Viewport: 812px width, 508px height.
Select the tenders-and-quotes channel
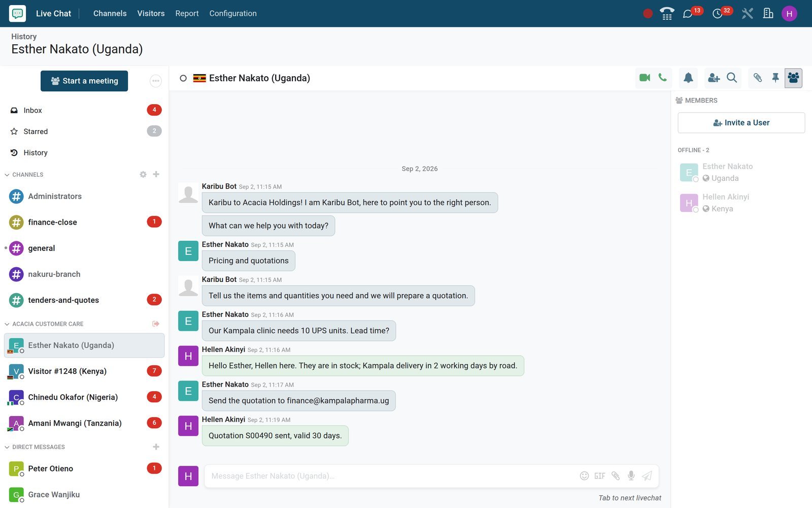[x=84, y=300]
